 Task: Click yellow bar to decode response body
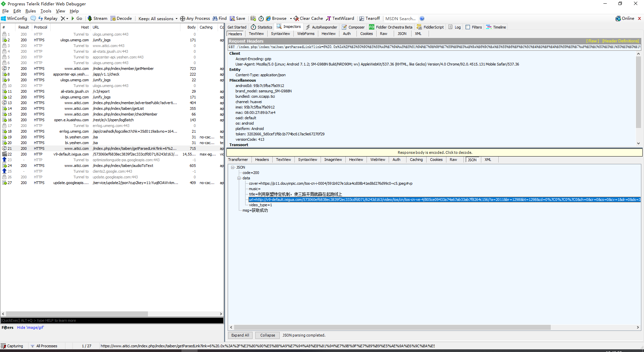click(x=435, y=152)
